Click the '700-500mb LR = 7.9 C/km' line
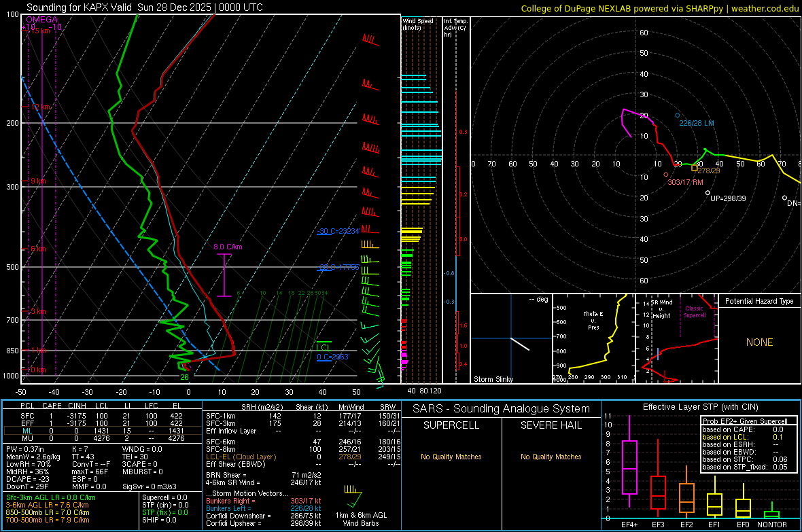Viewport: 802px width, 532px height. tap(48, 520)
